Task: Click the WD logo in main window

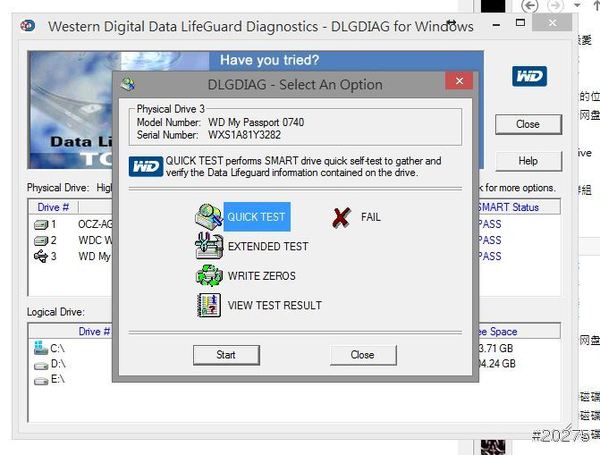Action: pos(530,76)
